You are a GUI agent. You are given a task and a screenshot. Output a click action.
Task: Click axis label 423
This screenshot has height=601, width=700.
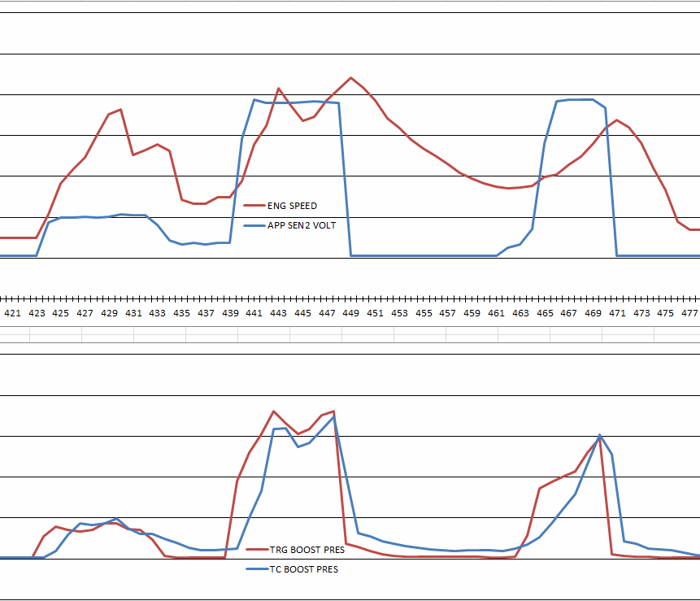click(x=37, y=313)
